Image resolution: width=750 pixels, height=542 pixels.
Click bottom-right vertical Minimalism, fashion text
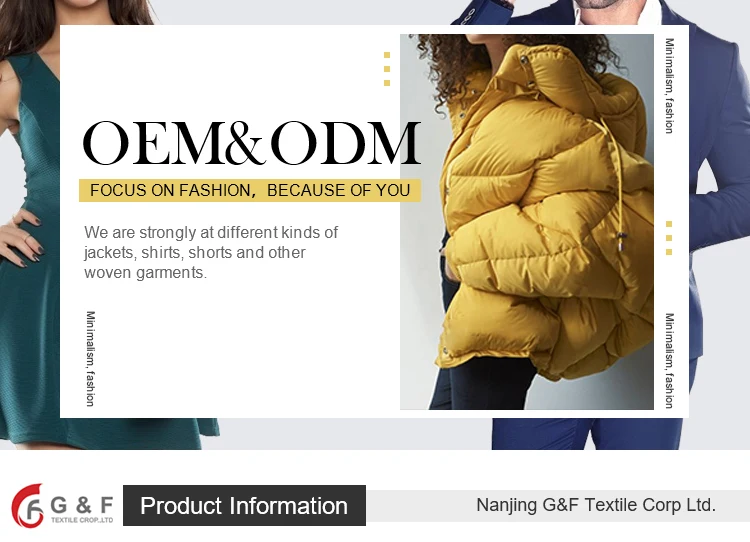(x=670, y=361)
